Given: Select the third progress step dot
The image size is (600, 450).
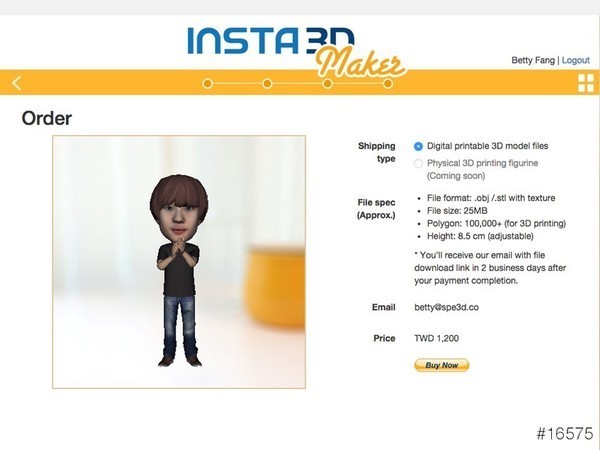Looking at the screenshot, I should [x=328, y=83].
